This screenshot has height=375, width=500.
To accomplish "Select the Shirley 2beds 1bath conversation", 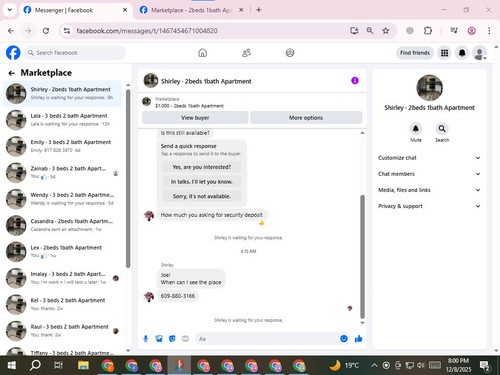I will (x=63, y=94).
